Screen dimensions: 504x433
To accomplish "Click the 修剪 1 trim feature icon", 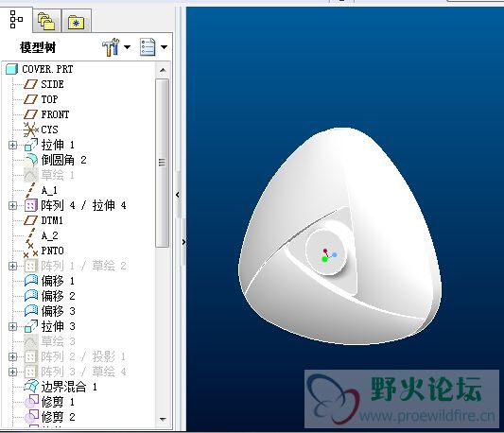I will point(31,402).
